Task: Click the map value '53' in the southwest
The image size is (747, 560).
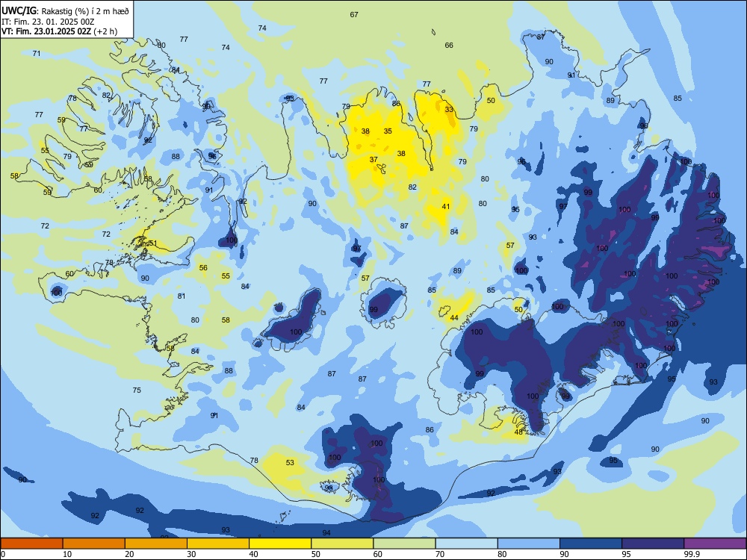Action: pos(290,462)
